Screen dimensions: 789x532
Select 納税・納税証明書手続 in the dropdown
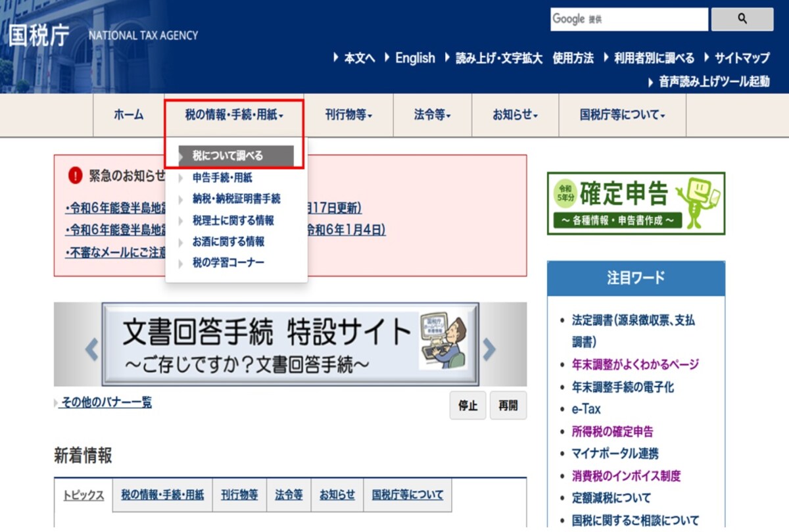pyautogui.click(x=237, y=199)
